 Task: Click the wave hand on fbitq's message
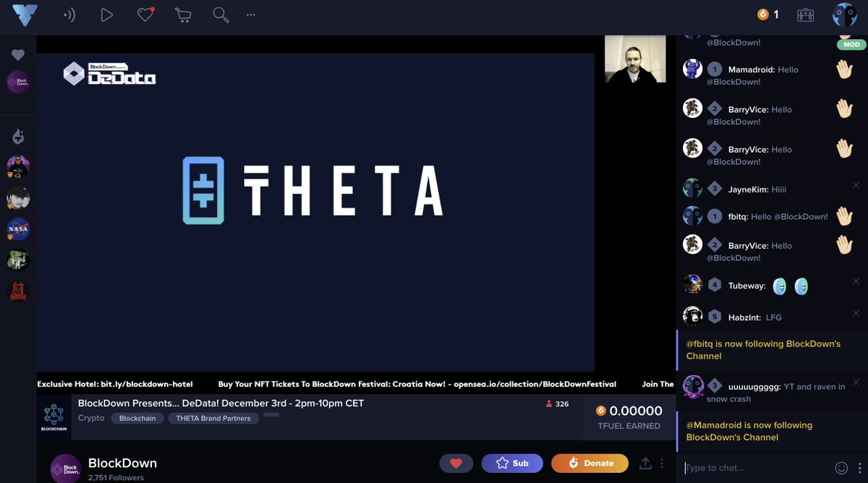845,216
